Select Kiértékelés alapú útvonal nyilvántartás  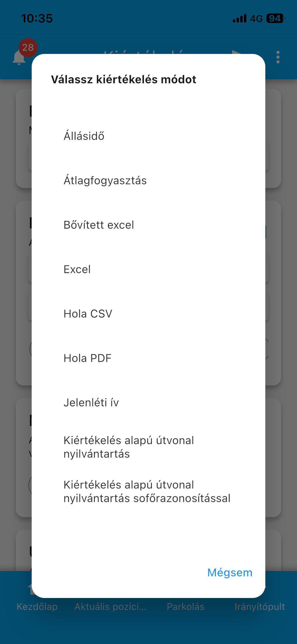coord(129,447)
